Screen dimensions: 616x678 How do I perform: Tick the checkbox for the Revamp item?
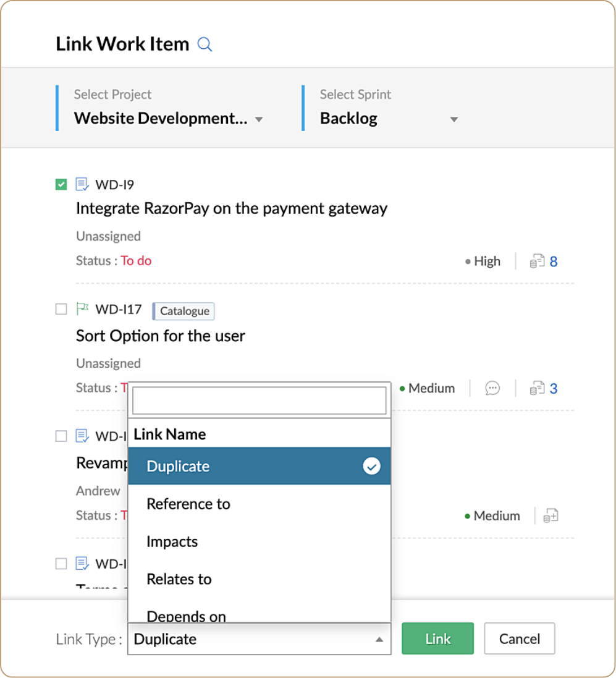[61, 436]
